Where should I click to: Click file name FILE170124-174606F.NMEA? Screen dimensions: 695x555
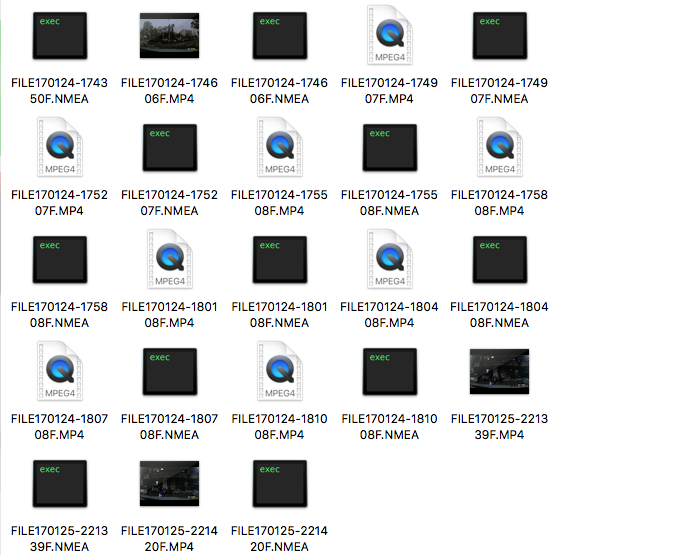[279, 90]
